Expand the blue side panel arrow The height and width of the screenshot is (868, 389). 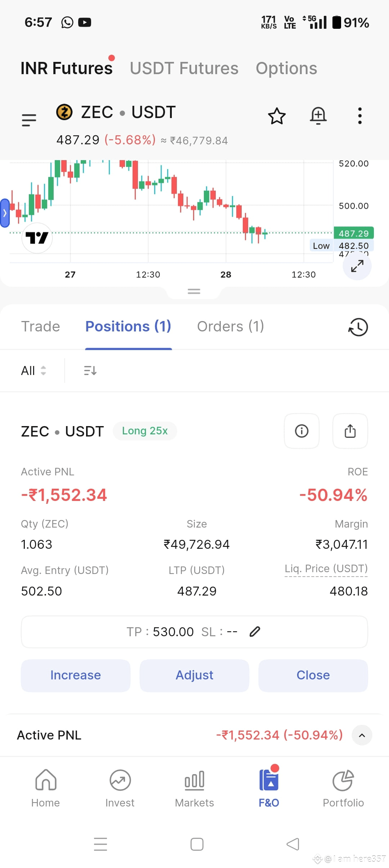click(5, 213)
